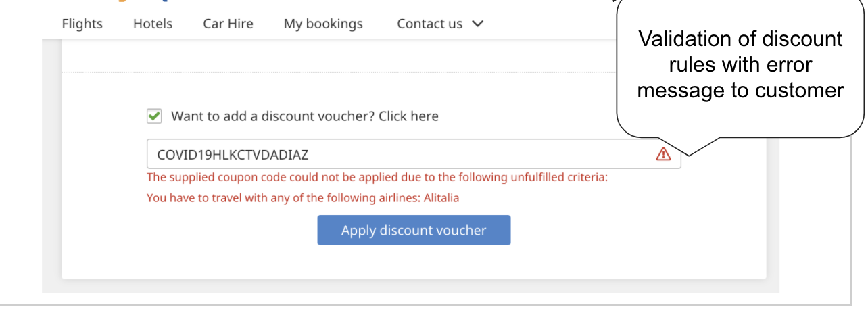Expand the Contact us chevron arrow
This screenshot has width=868, height=311.
(477, 24)
